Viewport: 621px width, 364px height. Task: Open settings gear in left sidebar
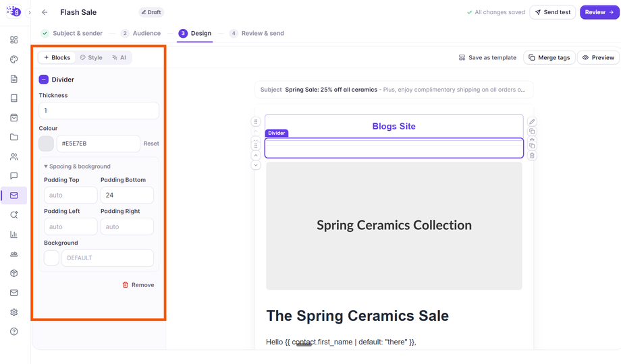click(x=14, y=312)
